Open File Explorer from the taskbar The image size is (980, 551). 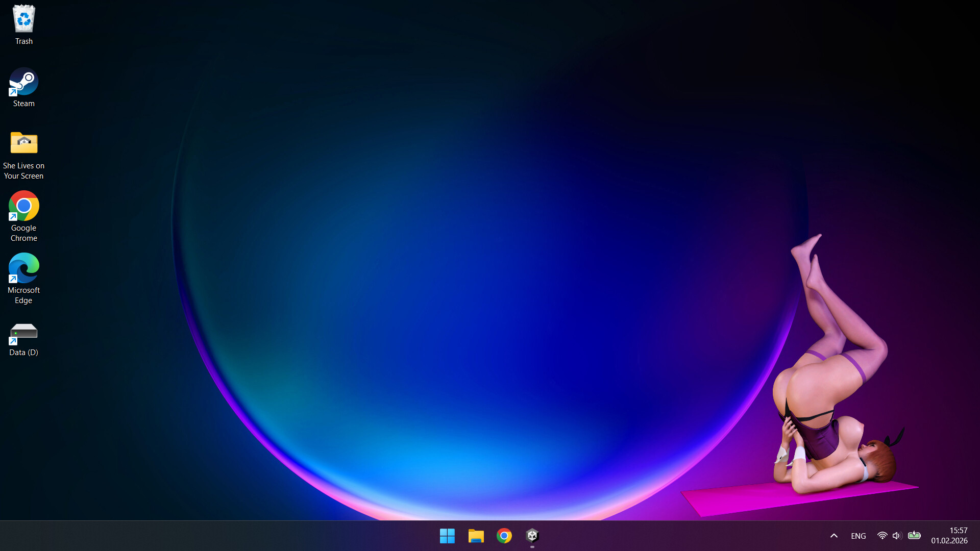(x=476, y=536)
